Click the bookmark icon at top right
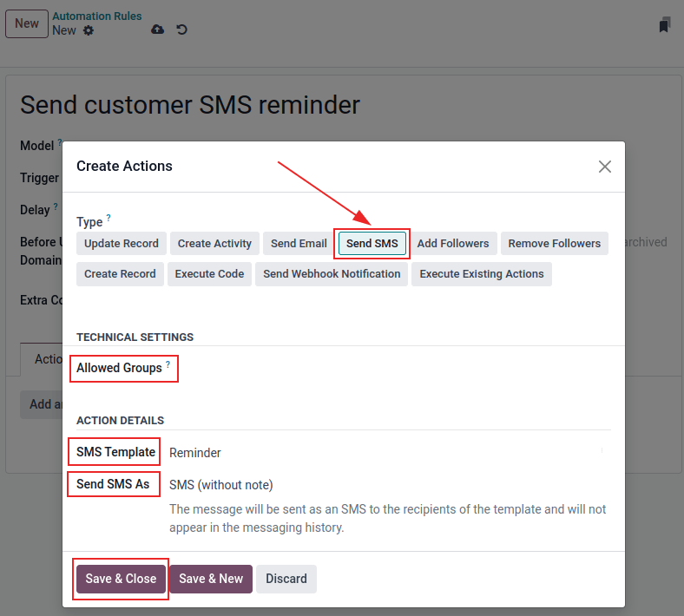The height and width of the screenshot is (616, 684). pyautogui.click(x=664, y=25)
